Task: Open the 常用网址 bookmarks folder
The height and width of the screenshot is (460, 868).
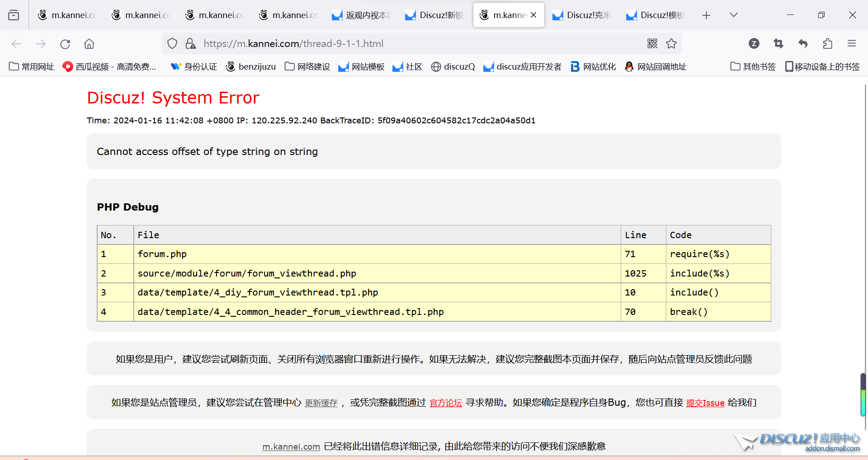Action: (x=32, y=67)
